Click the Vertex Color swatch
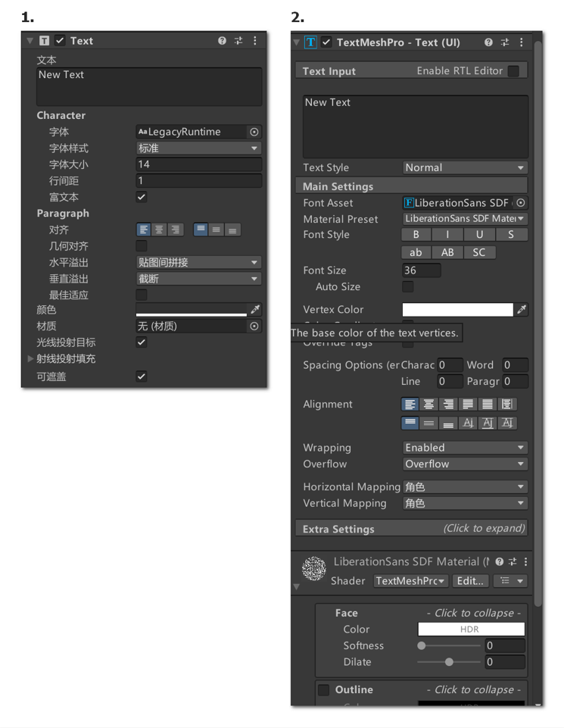This screenshot has width=564, height=728. 458,310
